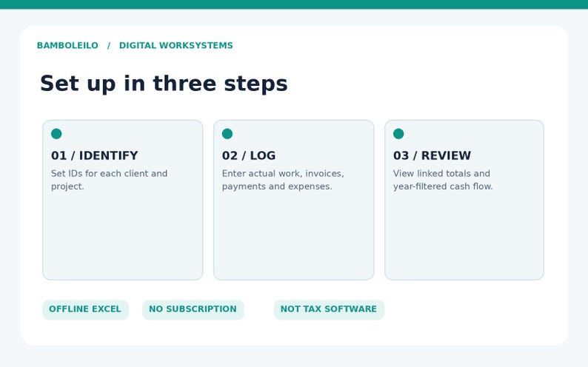Click the teal dot on the Review card
The height and width of the screenshot is (367, 588).
pyautogui.click(x=398, y=134)
